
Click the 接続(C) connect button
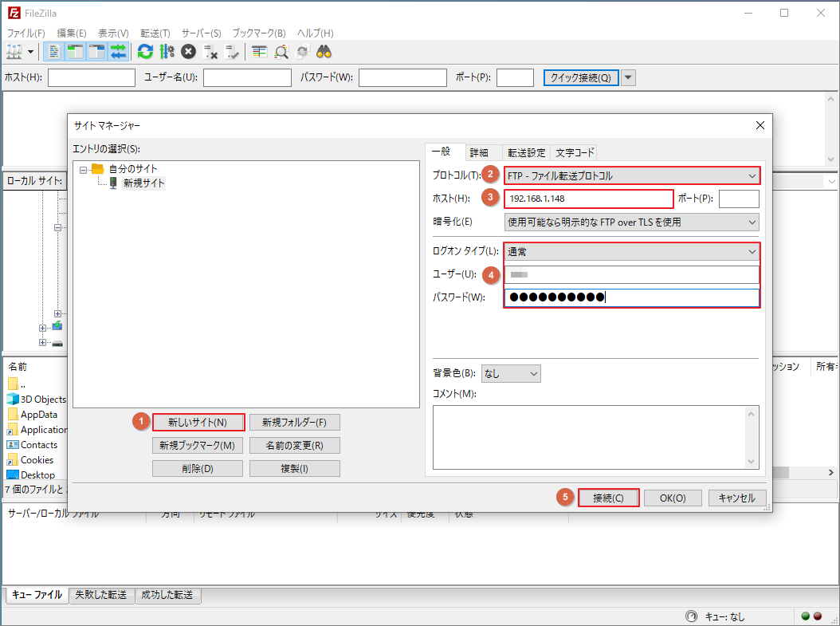coord(609,498)
